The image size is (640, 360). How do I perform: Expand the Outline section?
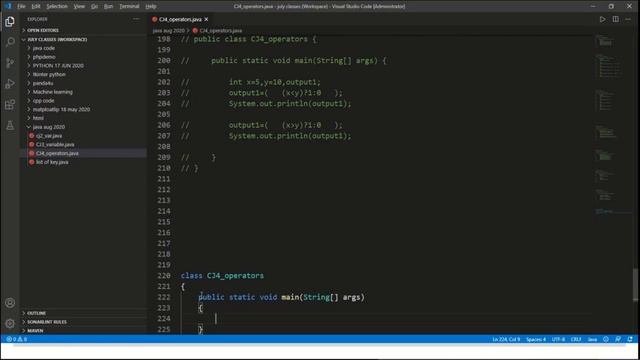[83, 313]
